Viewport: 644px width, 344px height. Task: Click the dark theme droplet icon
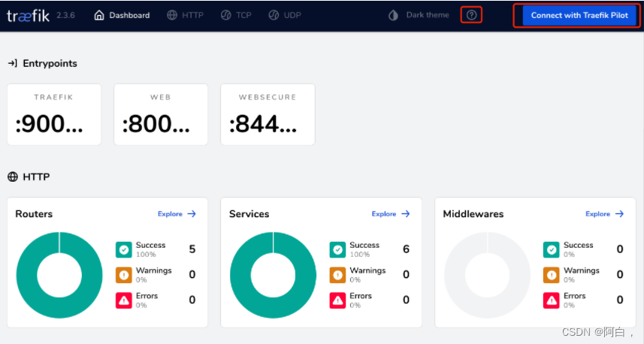pyautogui.click(x=394, y=15)
